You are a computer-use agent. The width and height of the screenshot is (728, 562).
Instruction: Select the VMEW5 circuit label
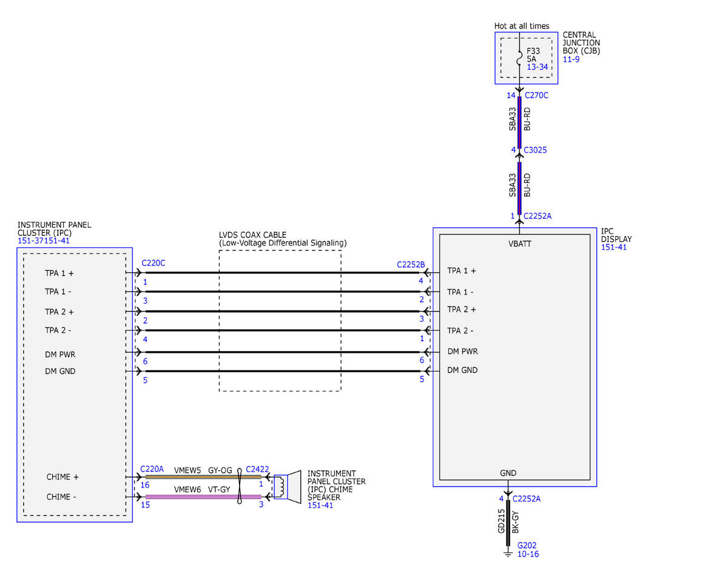(x=187, y=470)
